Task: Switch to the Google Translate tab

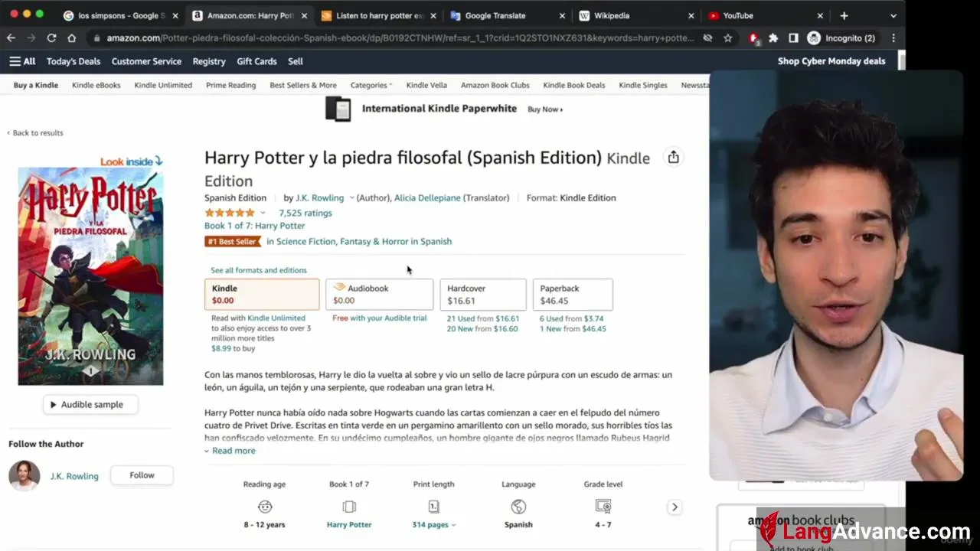Action: pos(505,15)
